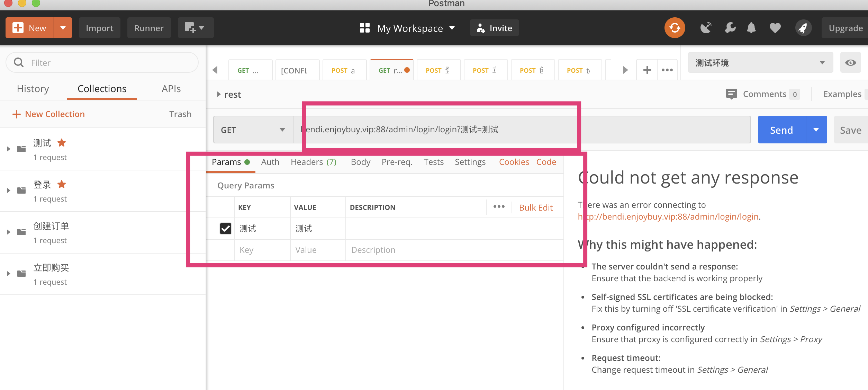Uncheck the 测试 query param checkbox
The image size is (868, 390).
[x=225, y=228]
